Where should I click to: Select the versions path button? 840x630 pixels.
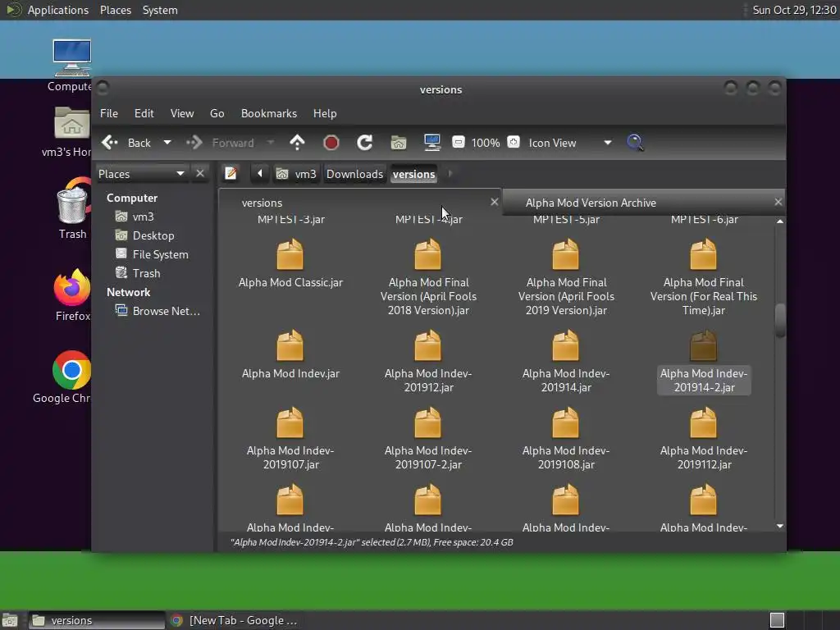coord(414,174)
